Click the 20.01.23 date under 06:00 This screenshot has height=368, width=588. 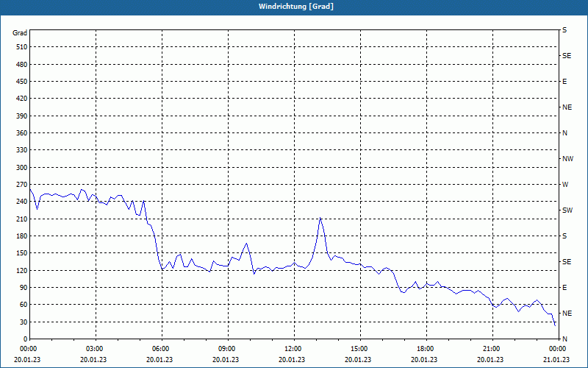[x=159, y=359]
